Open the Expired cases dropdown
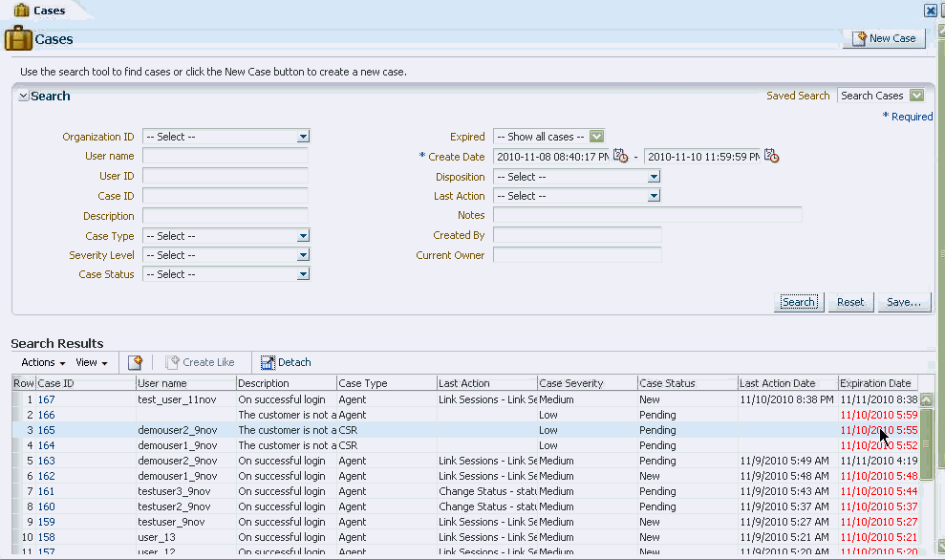This screenshot has height=560, width=945. point(596,137)
